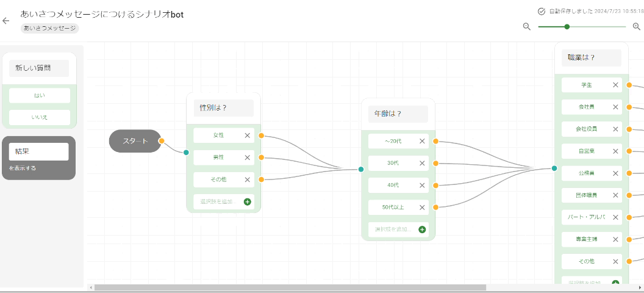Click the 結果 input field
Viewport: 644px width, 293px height.
click(38, 151)
